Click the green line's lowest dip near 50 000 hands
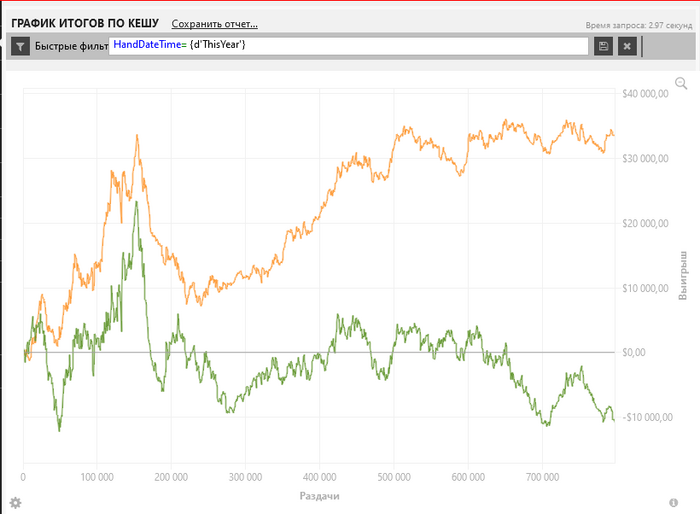 coord(59,430)
